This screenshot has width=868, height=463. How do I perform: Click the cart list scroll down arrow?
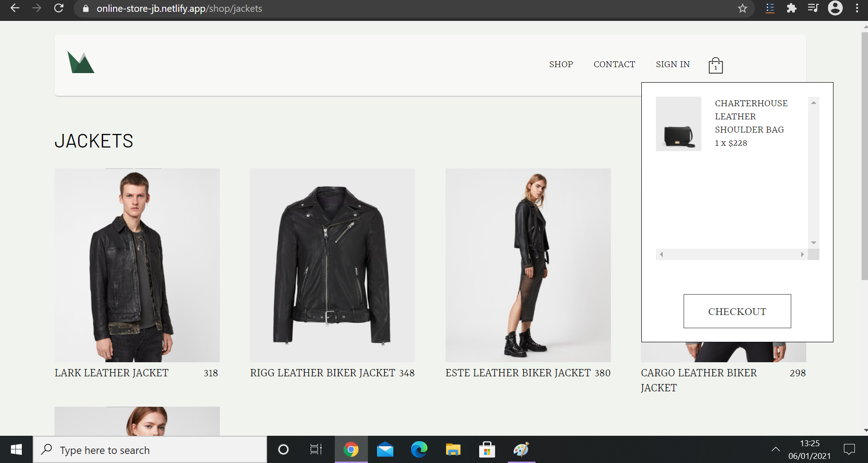[x=813, y=243]
